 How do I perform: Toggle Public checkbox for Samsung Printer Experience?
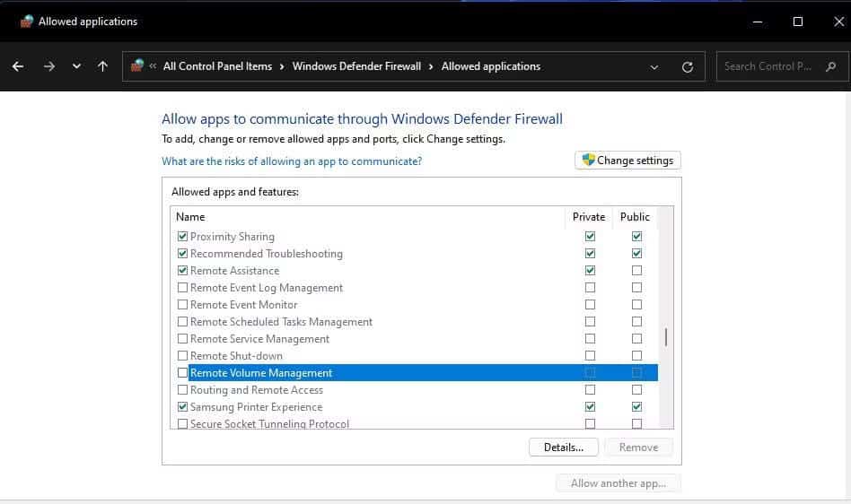click(x=636, y=406)
